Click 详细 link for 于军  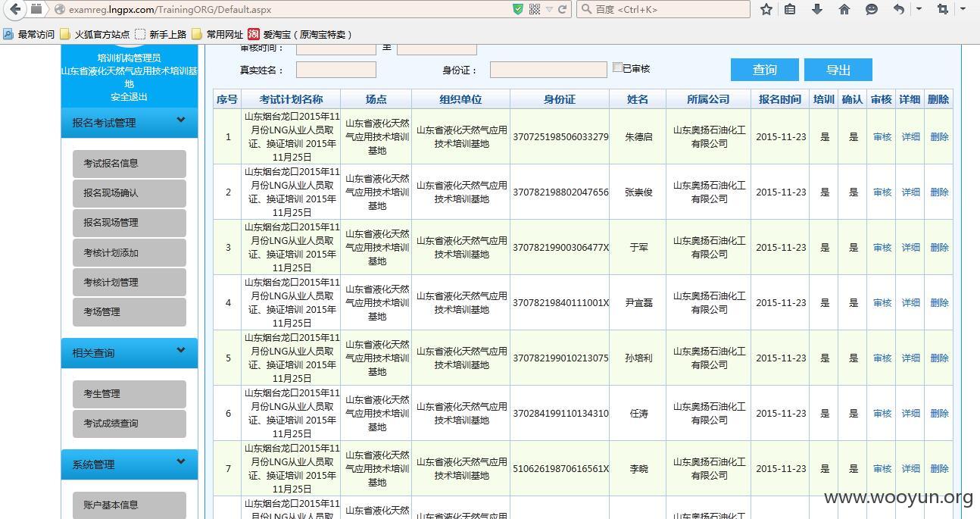[x=910, y=248]
